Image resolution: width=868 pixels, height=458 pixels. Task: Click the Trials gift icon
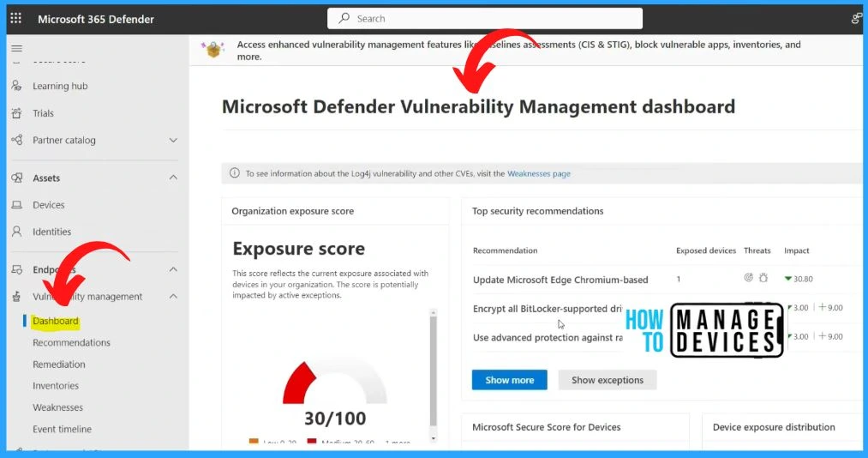pos(16,113)
